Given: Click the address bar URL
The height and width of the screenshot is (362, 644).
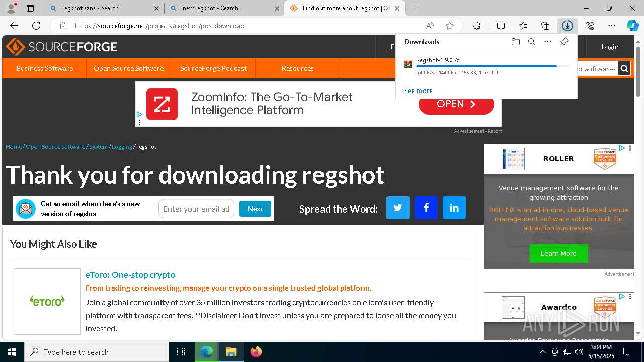Looking at the screenshot, I should 159,26.
